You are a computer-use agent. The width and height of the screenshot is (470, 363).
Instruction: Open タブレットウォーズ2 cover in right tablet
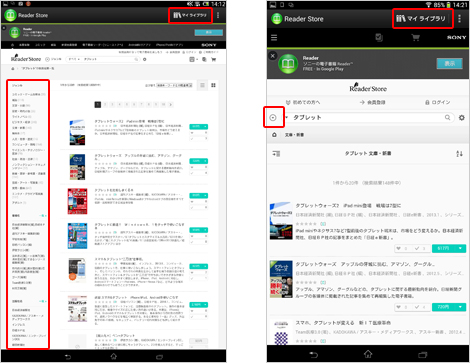(x=281, y=221)
